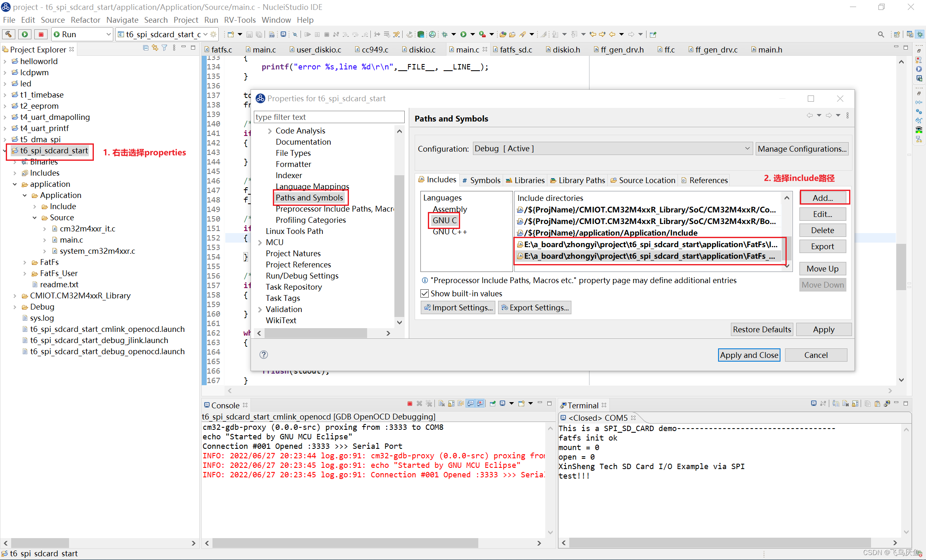Click Apply and Close button
Viewport: 926px width, 560px height.
click(749, 355)
